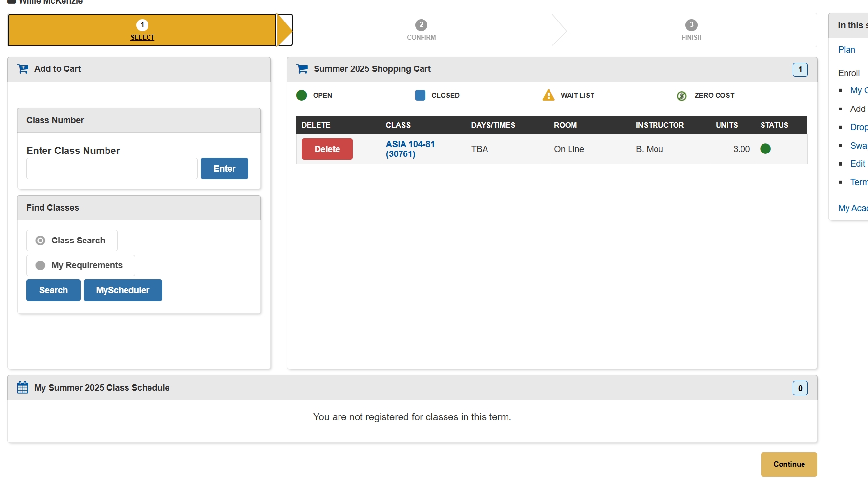Click the blue Closed legend square
868x504 pixels.
click(x=420, y=95)
